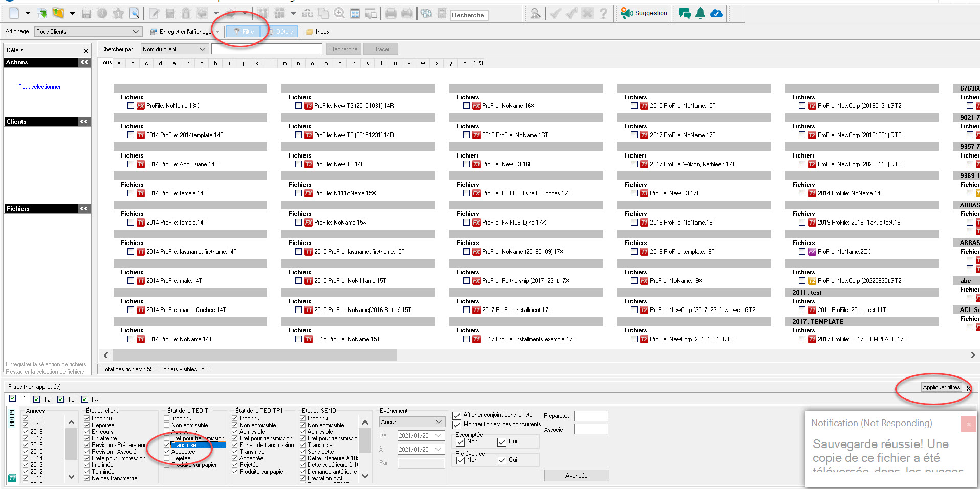Click the Appliquer filtres button
This screenshot has width=980, height=489.
click(x=941, y=387)
